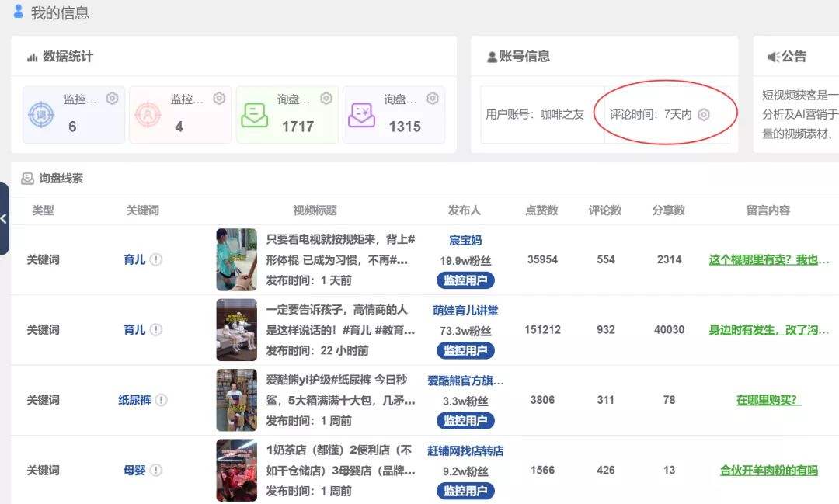
Task: Click the green inbox icon with 1717
Action: click(x=255, y=114)
